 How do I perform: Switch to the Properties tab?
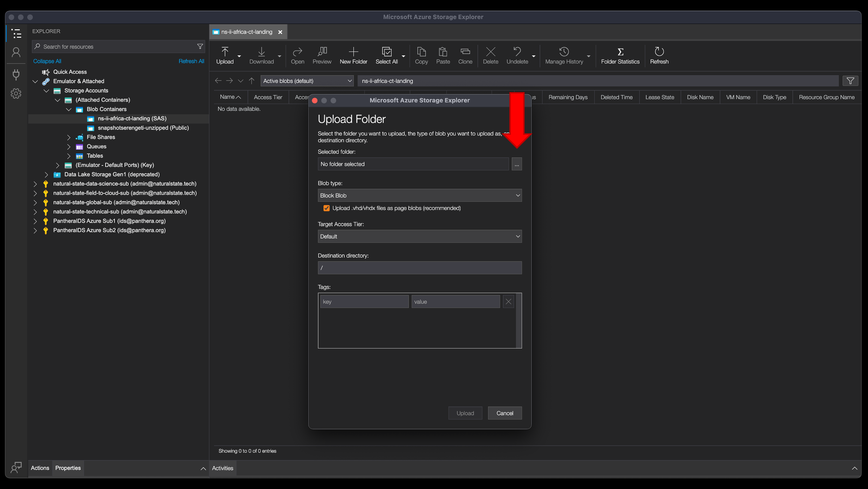[x=68, y=468]
